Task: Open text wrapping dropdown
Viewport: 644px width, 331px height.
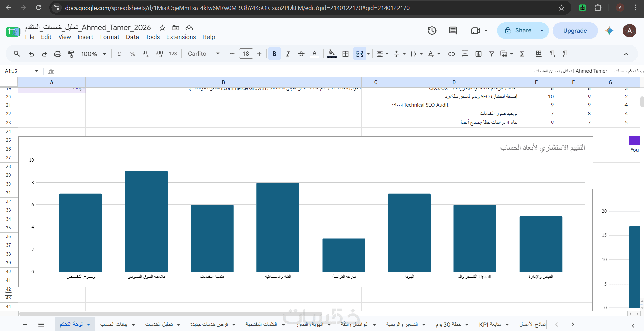Action: coord(417,54)
